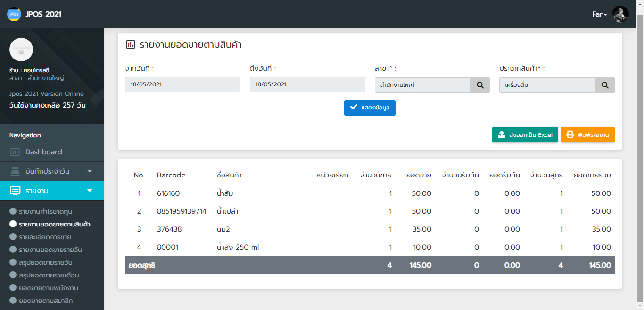Click the JPOS logo icon

click(x=14, y=14)
